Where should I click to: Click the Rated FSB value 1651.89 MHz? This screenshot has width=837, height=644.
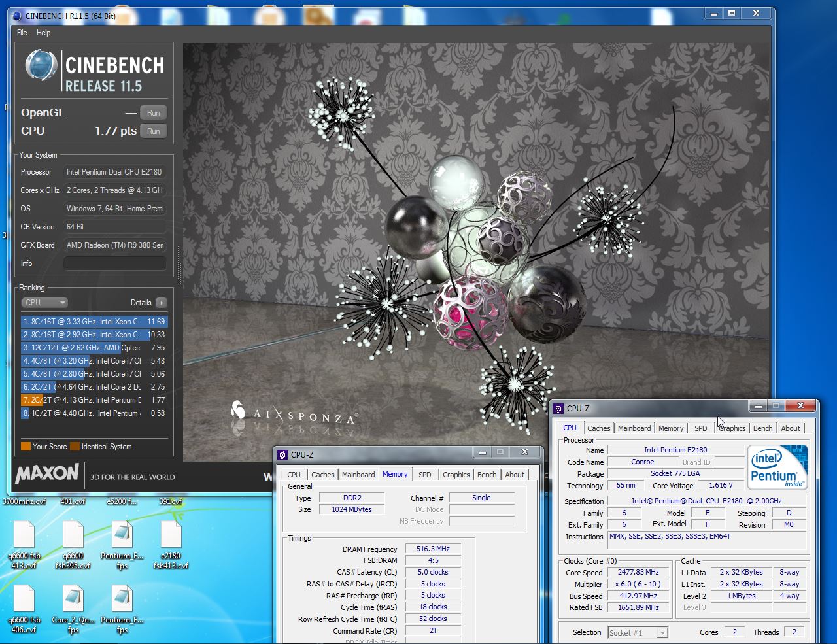click(x=638, y=608)
